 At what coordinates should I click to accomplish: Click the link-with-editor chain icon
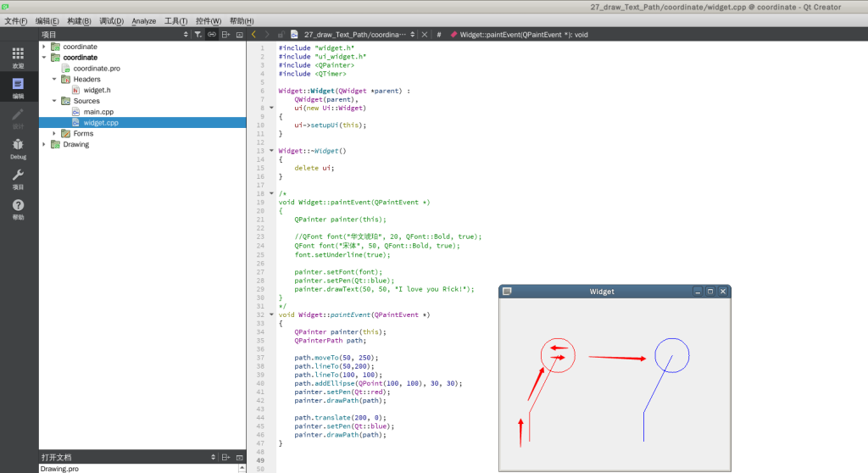[211, 35]
